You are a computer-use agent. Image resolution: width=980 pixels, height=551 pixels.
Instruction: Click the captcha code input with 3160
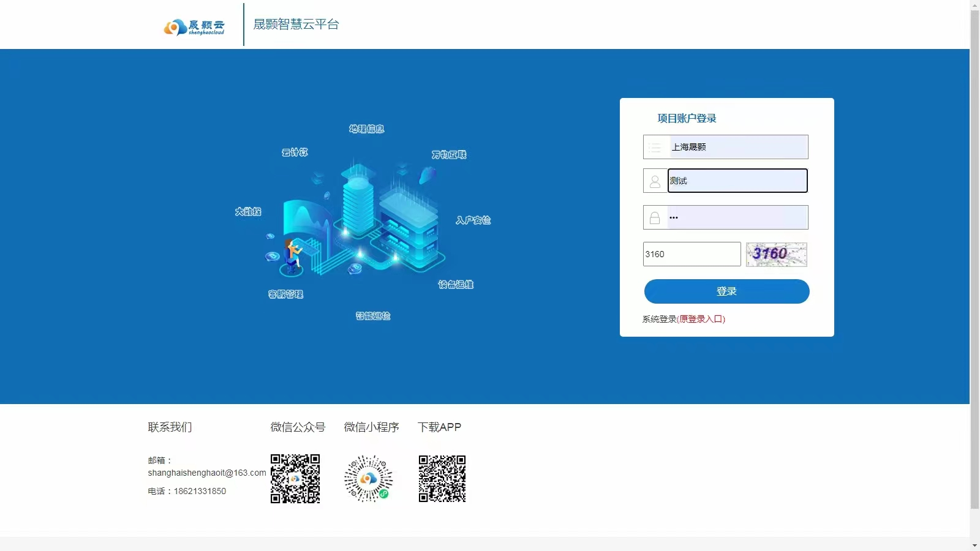click(x=692, y=254)
